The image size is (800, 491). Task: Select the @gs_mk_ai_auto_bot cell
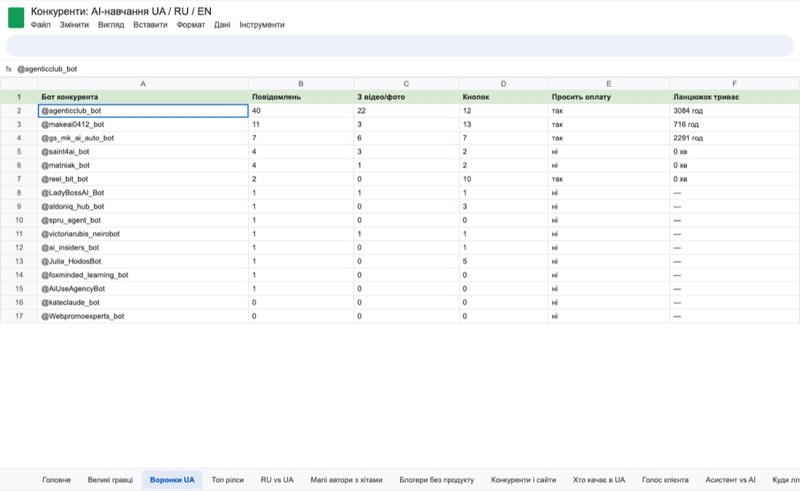pyautogui.click(x=143, y=138)
